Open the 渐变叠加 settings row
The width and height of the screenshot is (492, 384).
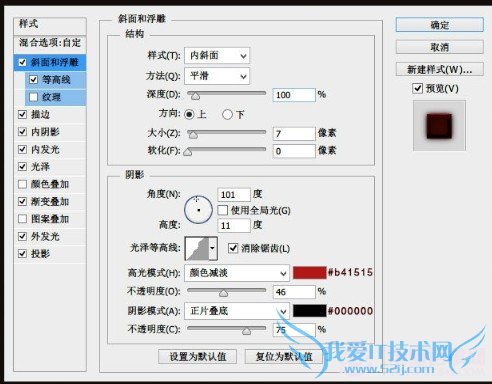(x=50, y=201)
